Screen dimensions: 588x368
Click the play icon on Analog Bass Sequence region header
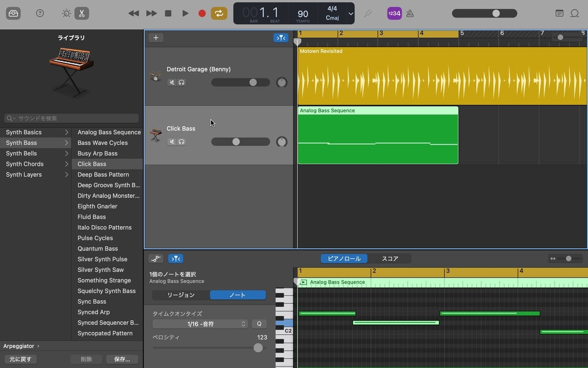point(303,282)
